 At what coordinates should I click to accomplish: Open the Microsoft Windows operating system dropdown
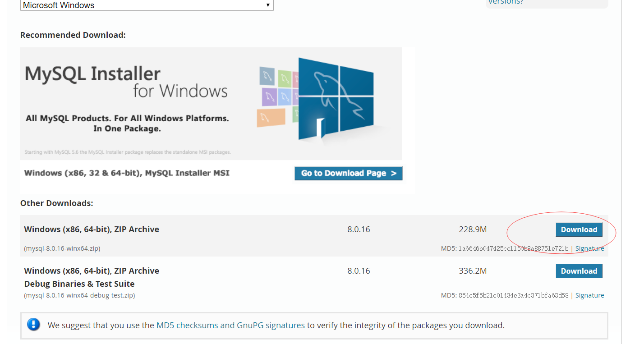point(147,5)
